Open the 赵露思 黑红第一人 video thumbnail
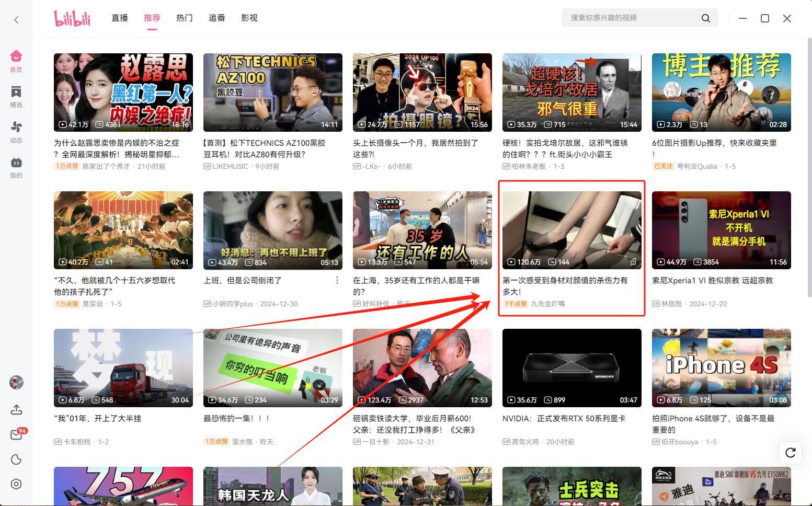This screenshot has height=506, width=812. coord(123,93)
